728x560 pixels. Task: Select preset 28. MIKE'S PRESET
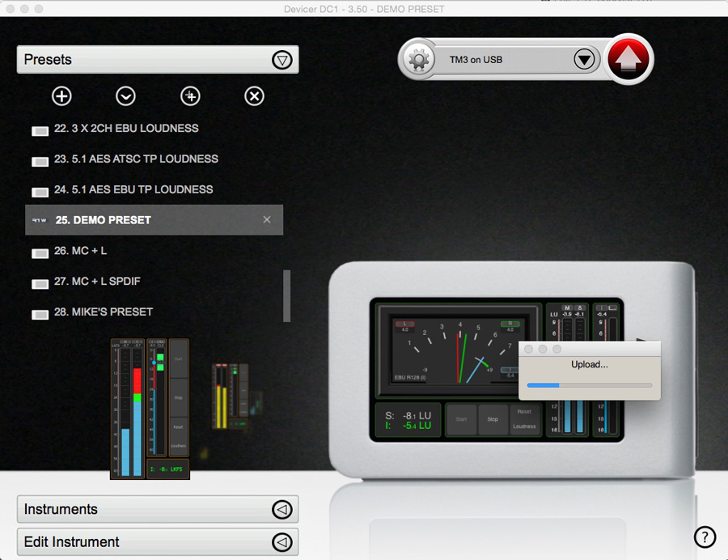(104, 312)
